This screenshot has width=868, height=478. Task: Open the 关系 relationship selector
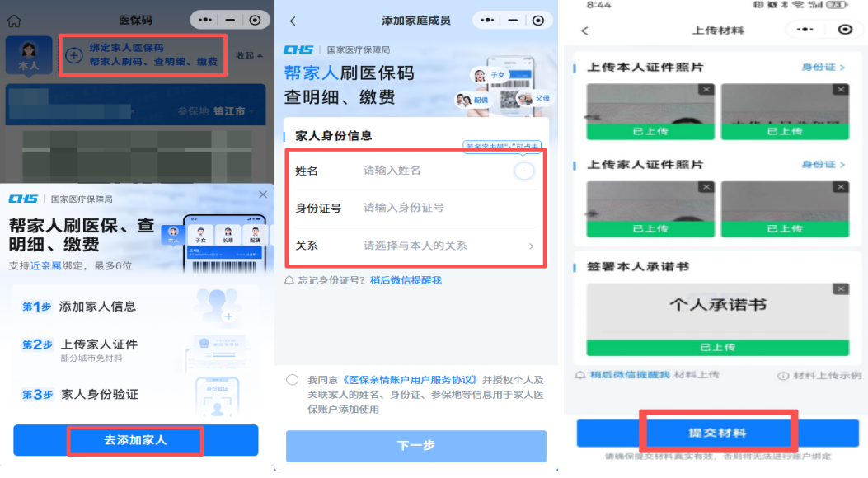pos(448,246)
